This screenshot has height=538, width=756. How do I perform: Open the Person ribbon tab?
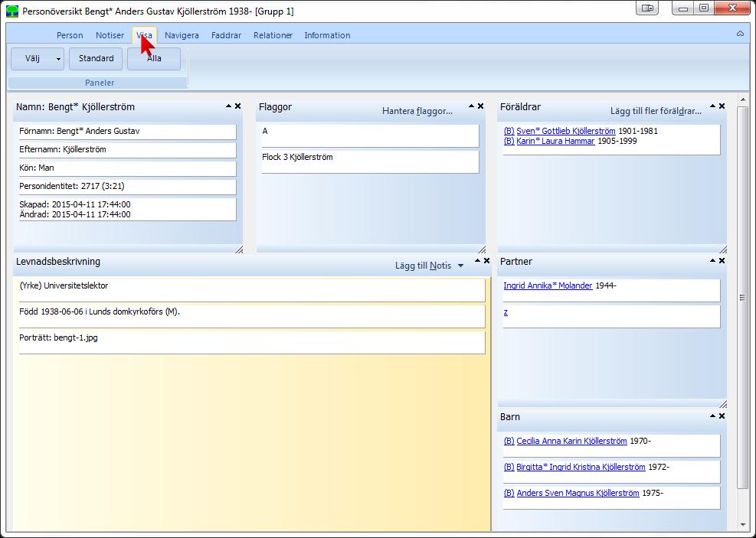70,35
